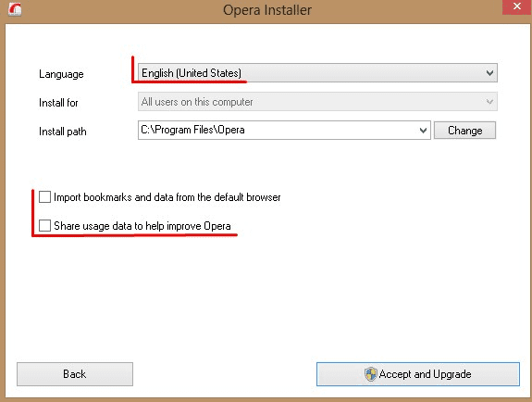Viewport: 532px width, 402px height.
Task: Focus the C:\Program Files\Opera path field
Action: click(284, 131)
